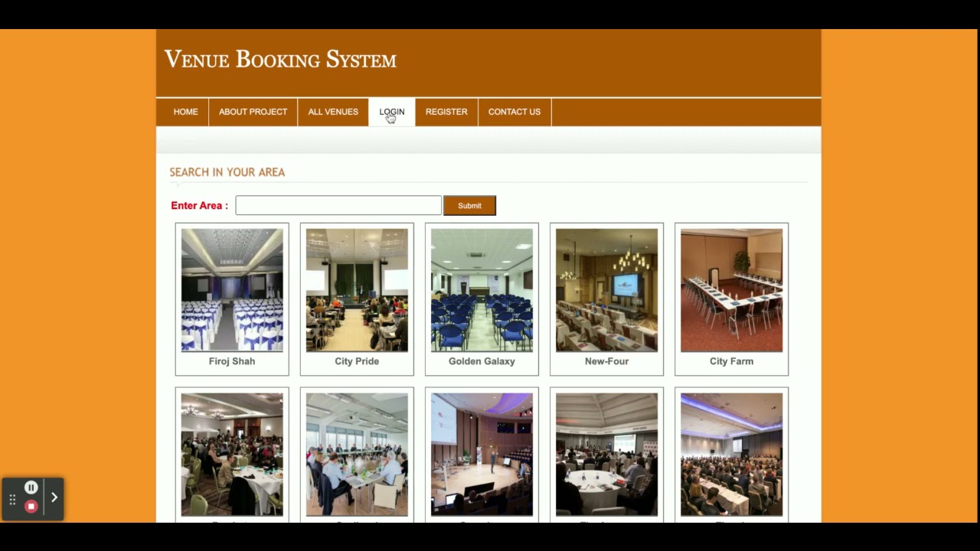Open the New-Four venue photo
The width and height of the screenshot is (980, 551).
point(606,290)
